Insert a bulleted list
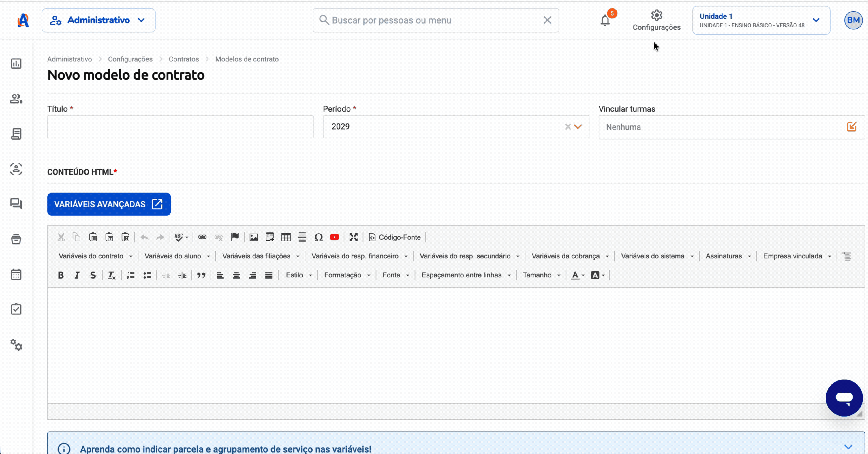This screenshot has width=868, height=454. [x=147, y=275]
